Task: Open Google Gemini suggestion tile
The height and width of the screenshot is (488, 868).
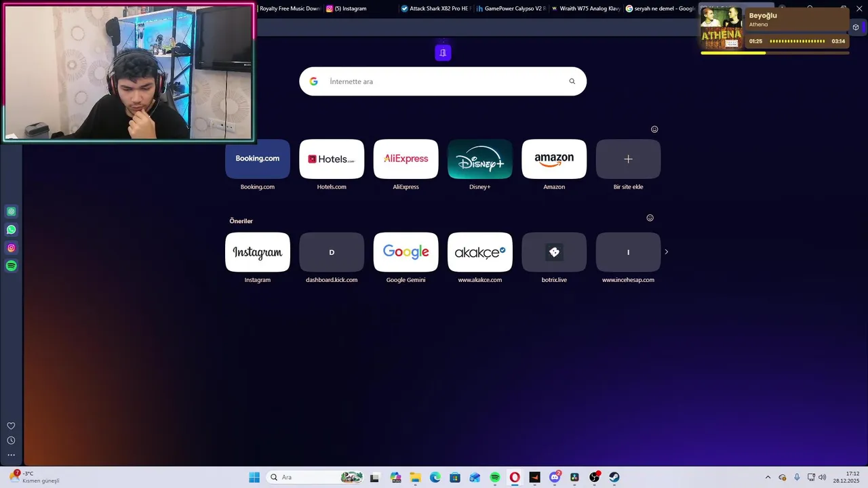Action: [406, 252]
